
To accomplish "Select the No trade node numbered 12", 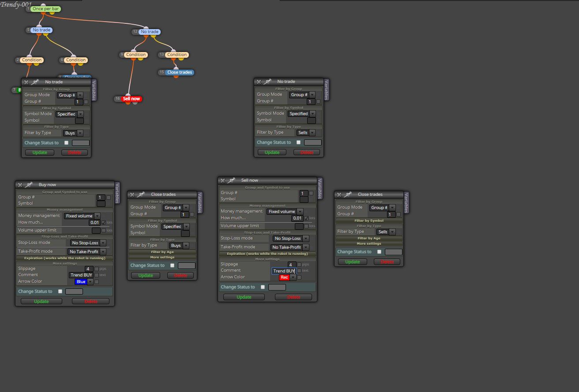I will (x=150, y=32).
